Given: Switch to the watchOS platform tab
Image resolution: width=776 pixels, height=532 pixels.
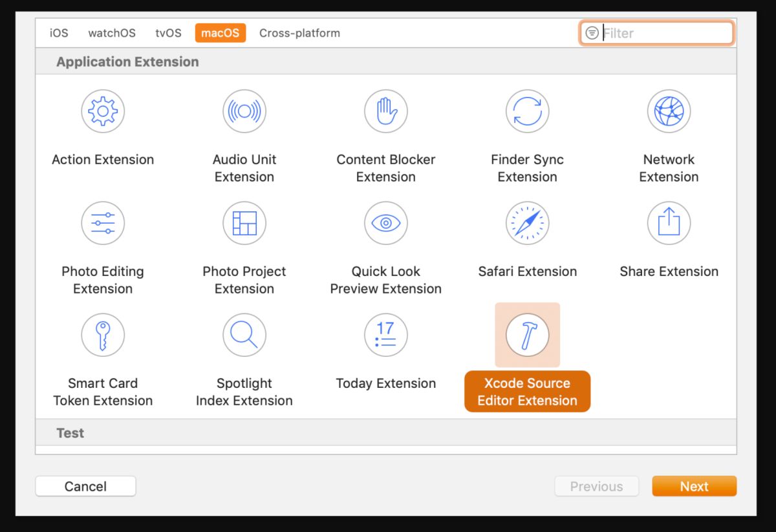Looking at the screenshot, I should tap(112, 33).
